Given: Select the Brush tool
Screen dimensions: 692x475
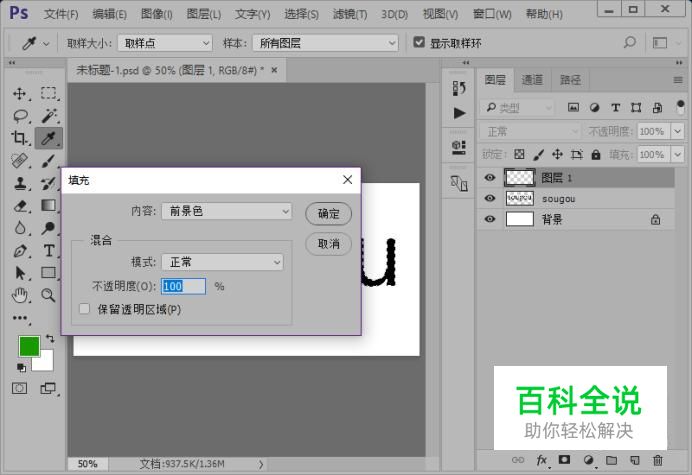Looking at the screenshot, I should pos(49,161).
